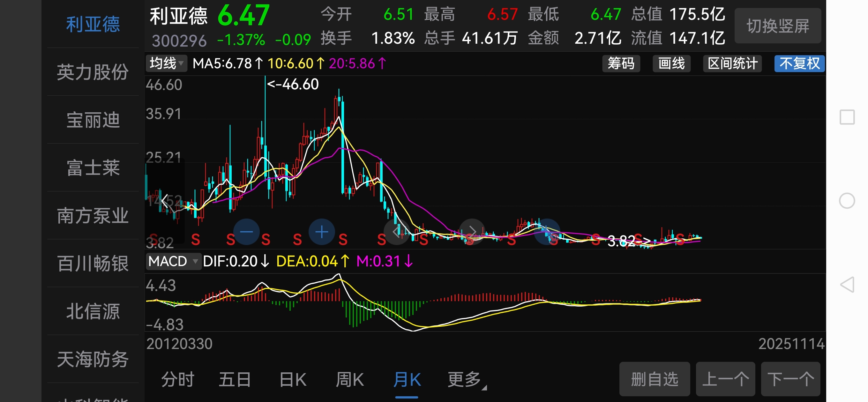Go to next stock with 下一个
Image resolution: width=868 pixels, height=402 pixels.
[790, 379]
